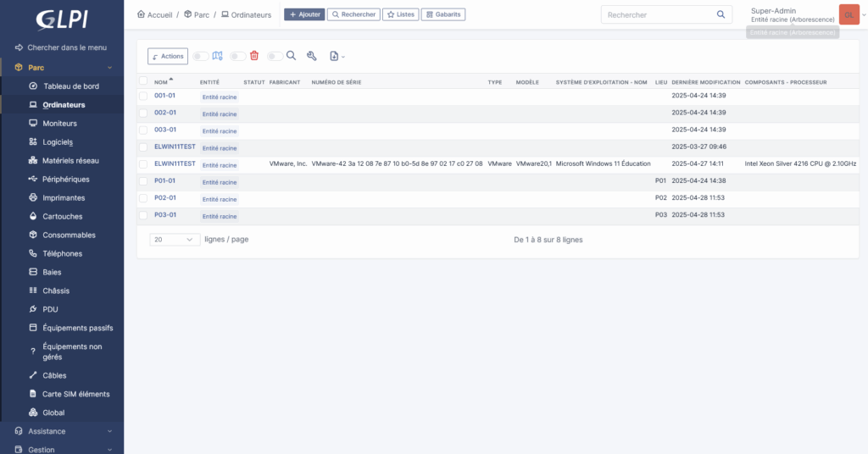Toggle the switch next to map icon
Screen dimensions: 868x454
200,56
